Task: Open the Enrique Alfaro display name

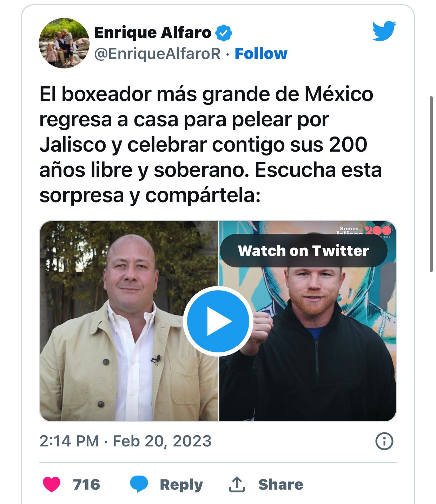Action: click(x=153, y=33)
